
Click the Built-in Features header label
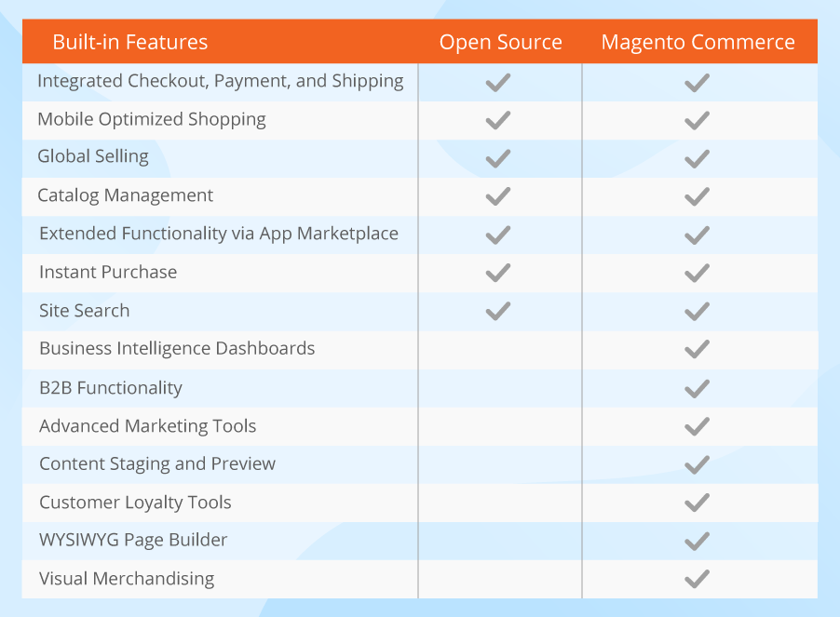[x=130, y=43]
